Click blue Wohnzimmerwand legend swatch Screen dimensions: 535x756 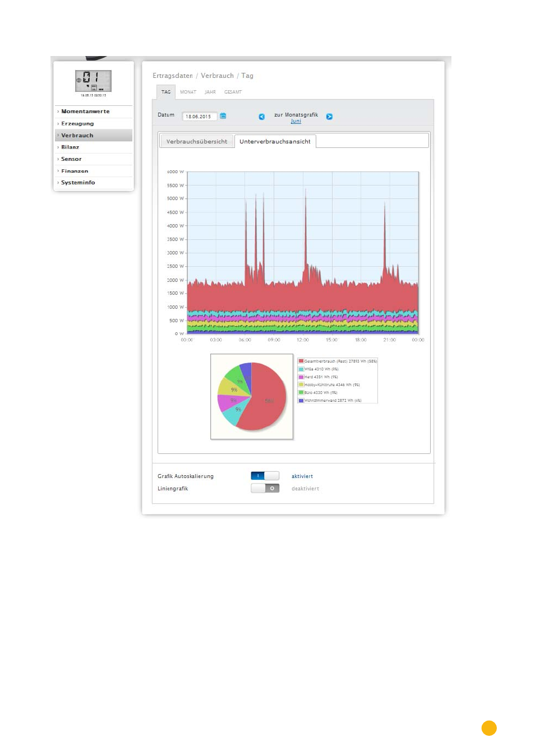coord(301,400)
